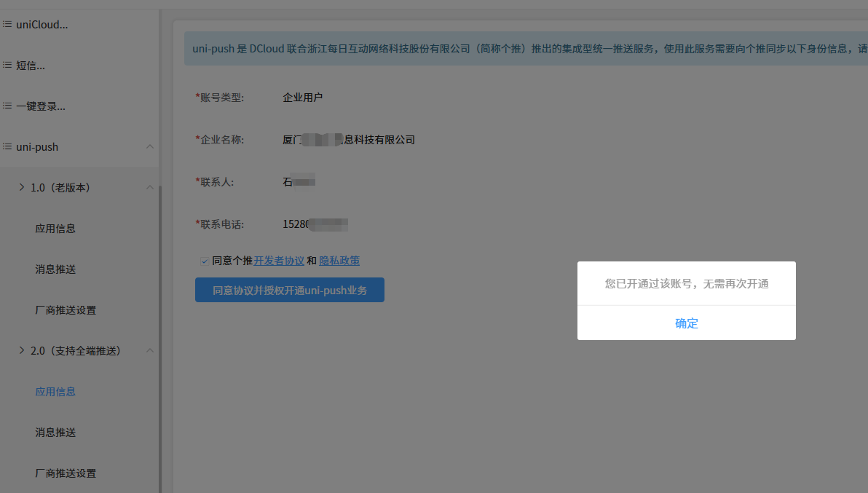Select highlighted 应用信息 under 2.0 section
This screenshot has height=493, width=868.
click(x=55, y=392)
